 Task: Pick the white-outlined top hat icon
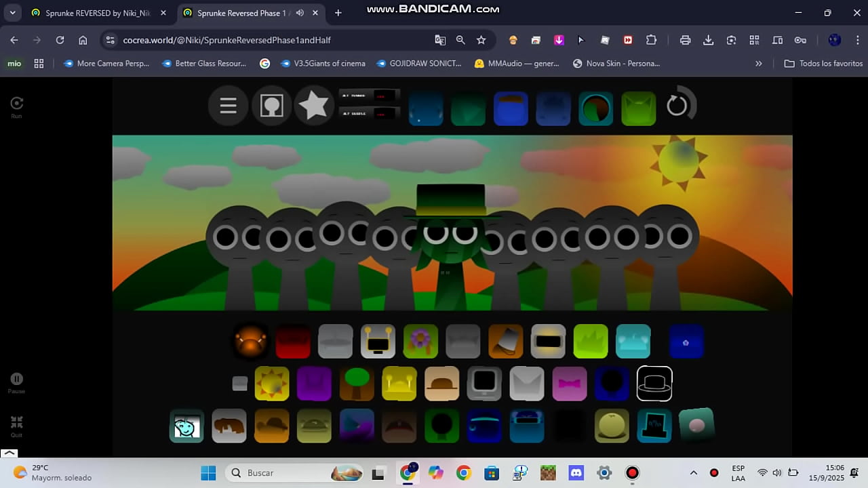pos(654,384)
